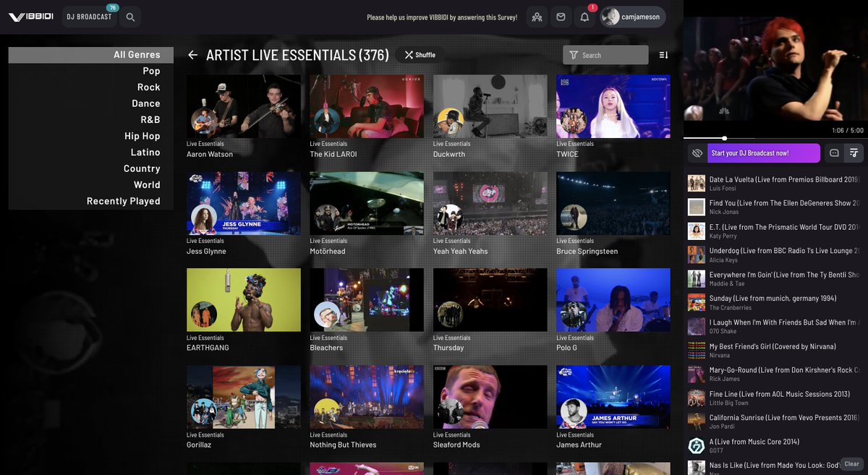Open Sleaford Mods thumbnail
The height and width of the screenshot is (475, 868).
[490, 397]
